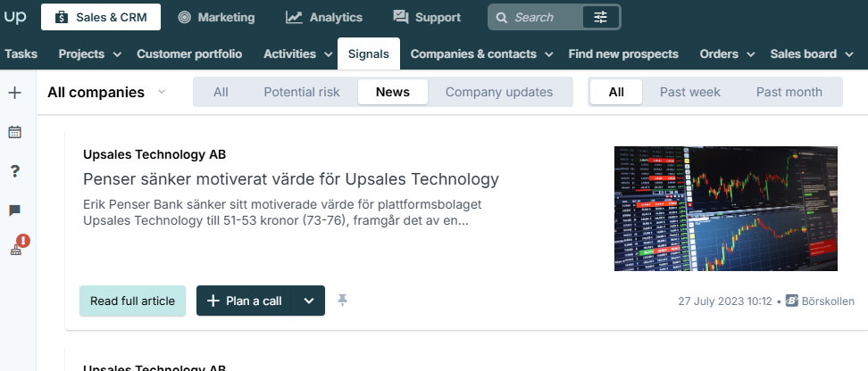Click the Börskollen source logo icon
Image resolution: width=868 pixels, height=371 pixels.
click(x=791, y=301)
